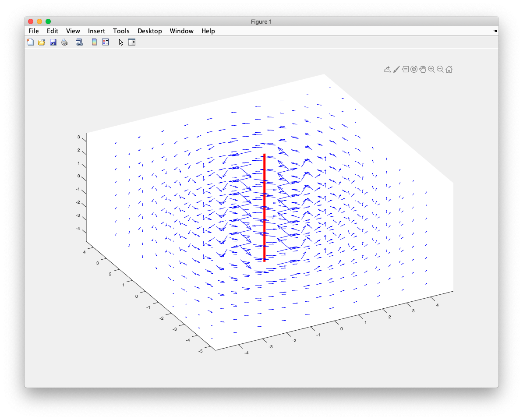
Task: Save the figure using the floppy disk icon
Action: tap(53, 42)
